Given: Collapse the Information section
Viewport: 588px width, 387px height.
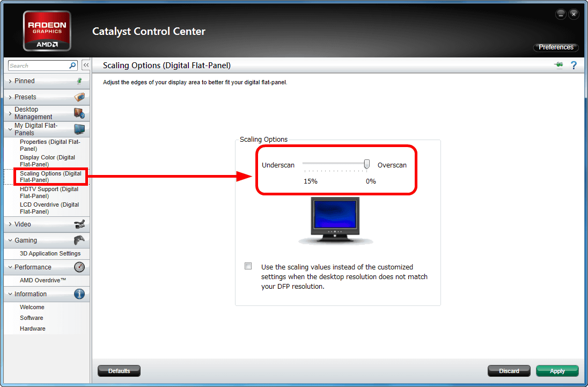Looking at the screenshot, I should tap(10, 294).
